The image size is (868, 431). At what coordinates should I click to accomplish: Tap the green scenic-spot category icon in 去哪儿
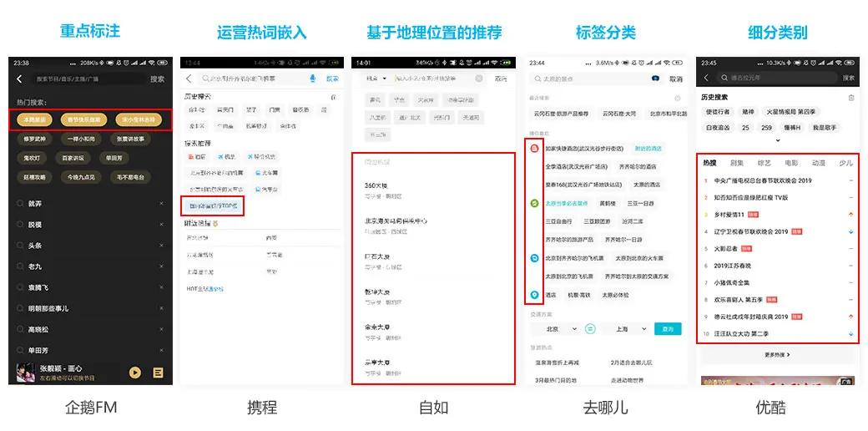(x=534, y=203)
